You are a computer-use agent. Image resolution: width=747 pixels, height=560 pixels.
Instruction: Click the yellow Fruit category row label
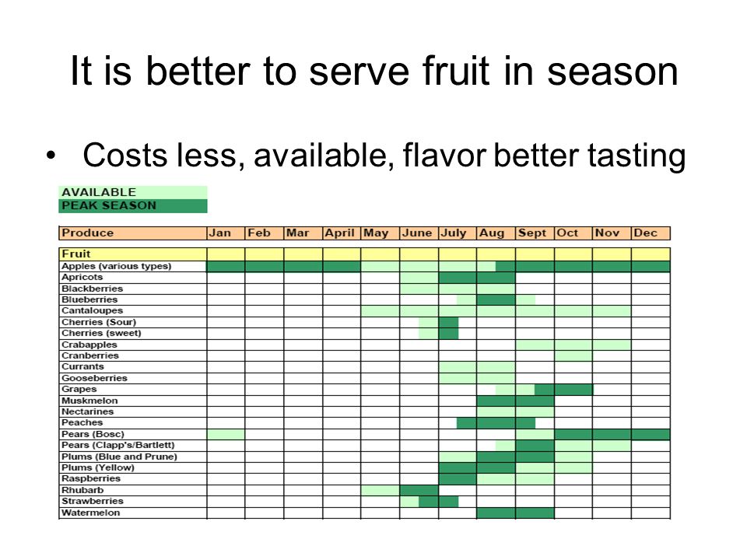coord(133,254)
